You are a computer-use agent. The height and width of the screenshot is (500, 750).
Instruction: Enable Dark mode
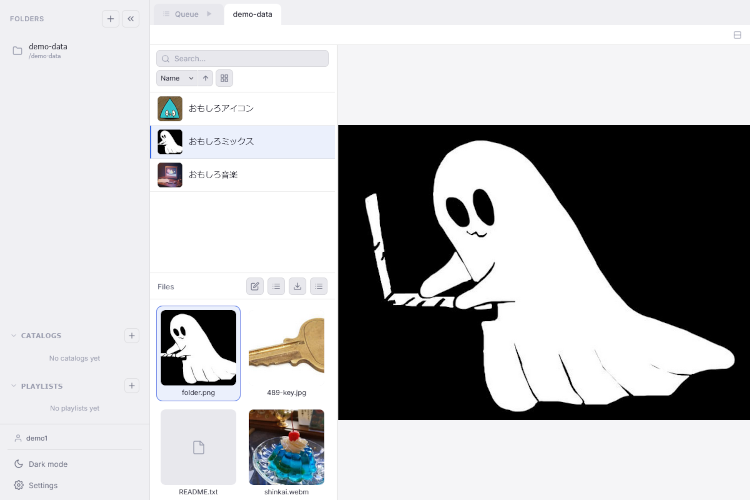point(75,464)
